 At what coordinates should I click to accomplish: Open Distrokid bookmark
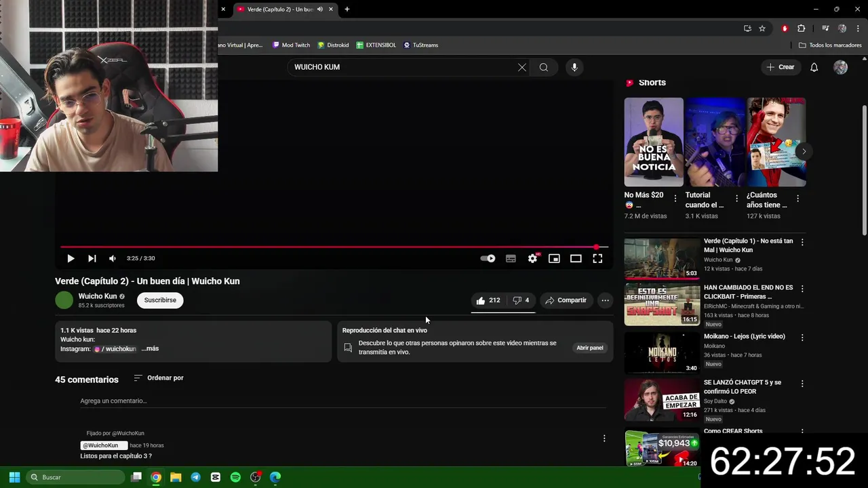click(x=333, y=45)
